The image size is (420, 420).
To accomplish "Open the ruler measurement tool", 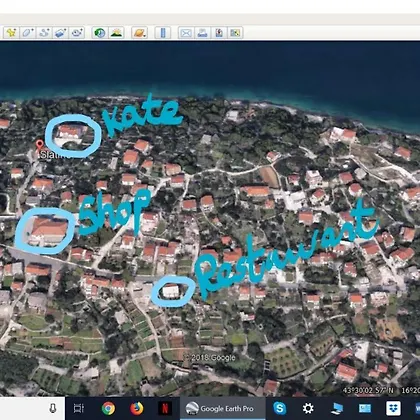I will [x=163, y=33].
